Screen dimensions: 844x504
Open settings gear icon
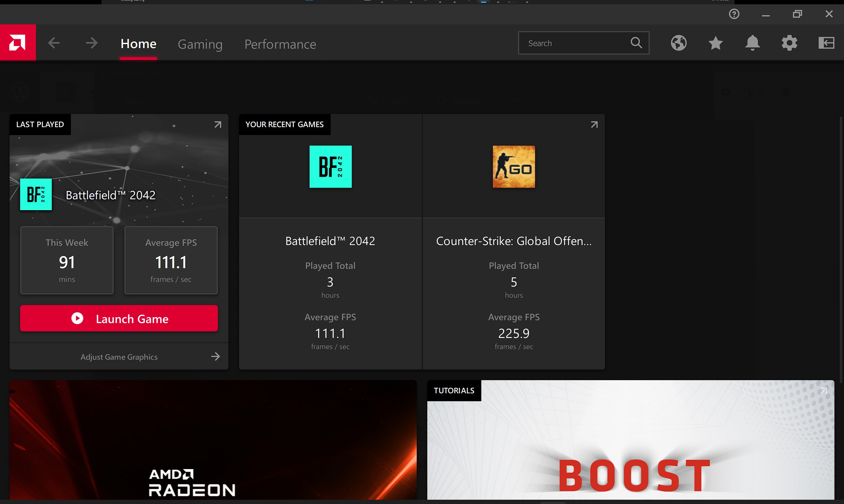[x=789, y=43]
